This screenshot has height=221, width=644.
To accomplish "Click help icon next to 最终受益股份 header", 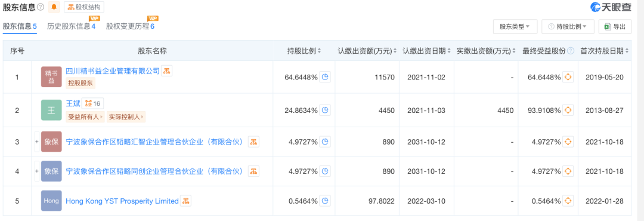I will click(571, 51).
